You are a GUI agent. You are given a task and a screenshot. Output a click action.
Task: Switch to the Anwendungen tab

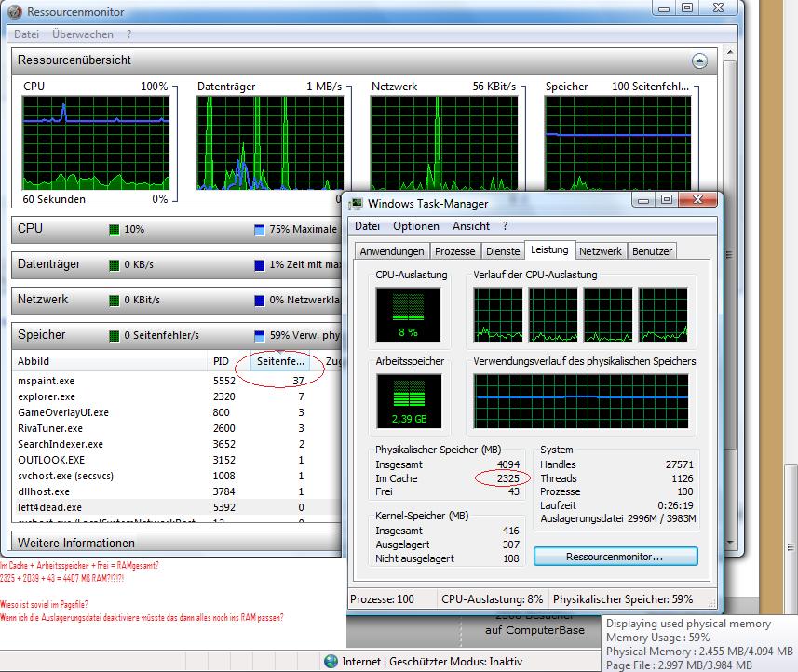392,251
